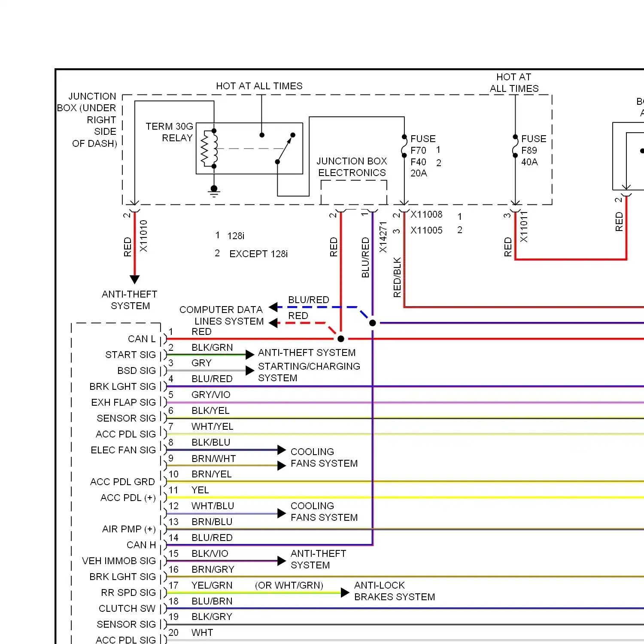Click the TERM 30G RELAY label

coord(169,132)
